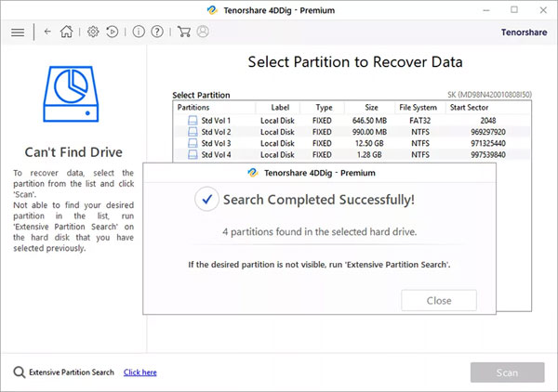558x392 pixels.
Task: Click the Std Vol 3 drive icon
Action: [x=193, y=143]
